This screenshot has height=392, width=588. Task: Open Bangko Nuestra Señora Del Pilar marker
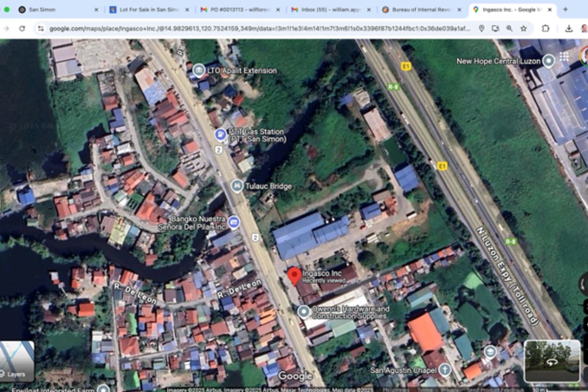pyautogui.click(x=234, y=222)
